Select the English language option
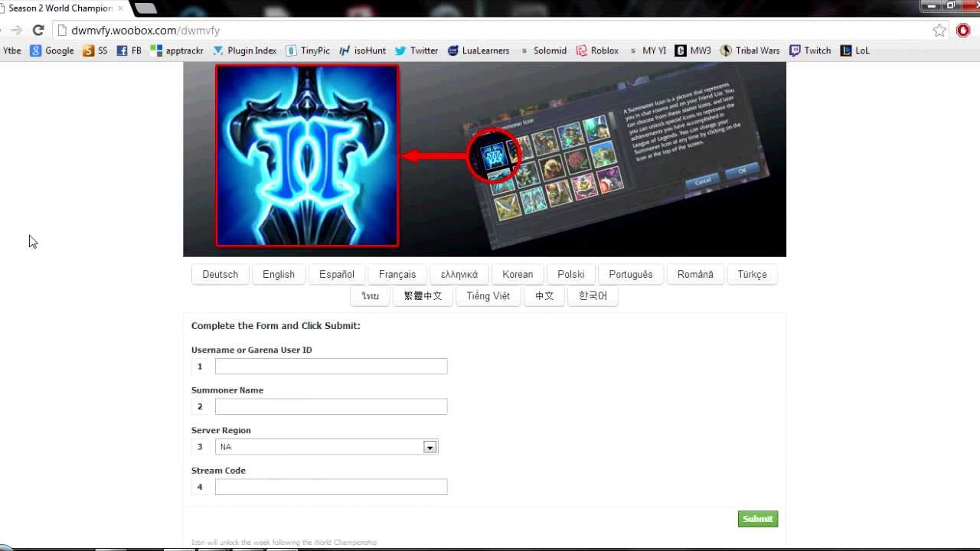This screenshot has width=980, height=551. pyautogui.click(x=278, y=274)
